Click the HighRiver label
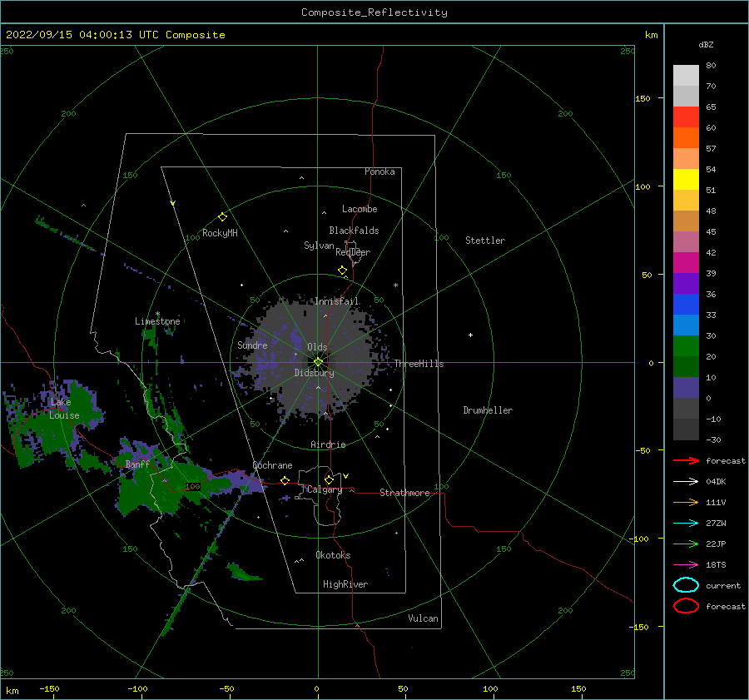Screen dimensions: 749x700 [345, 584]
